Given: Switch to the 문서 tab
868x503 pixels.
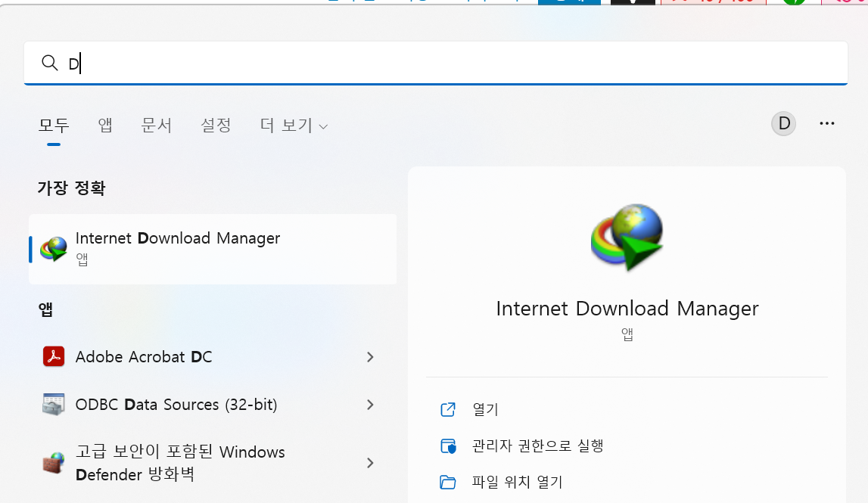Looking at the screenshot, I should (x=157, y=126).
